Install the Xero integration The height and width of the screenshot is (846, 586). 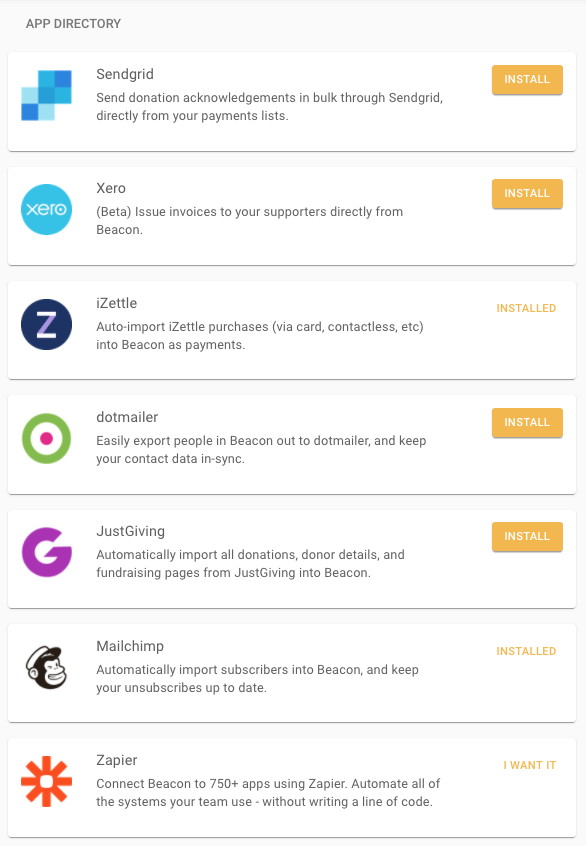pos(527,194)
